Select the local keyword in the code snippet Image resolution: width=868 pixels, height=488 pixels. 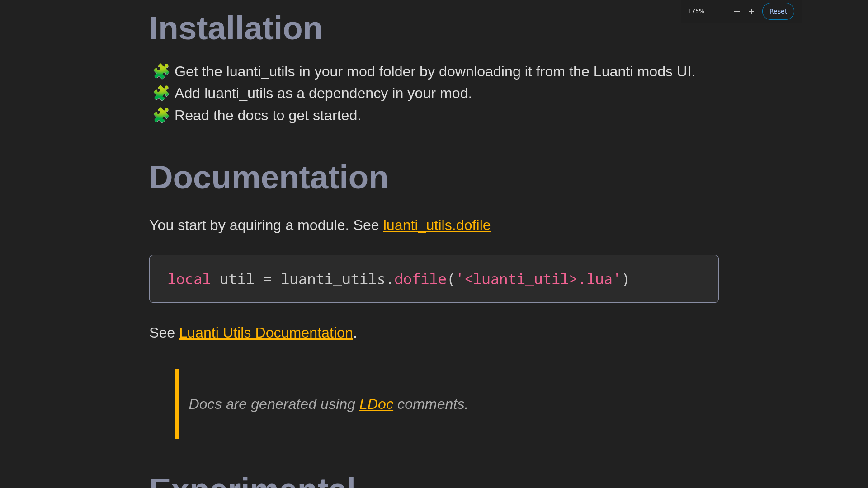(x=189, y=279)
